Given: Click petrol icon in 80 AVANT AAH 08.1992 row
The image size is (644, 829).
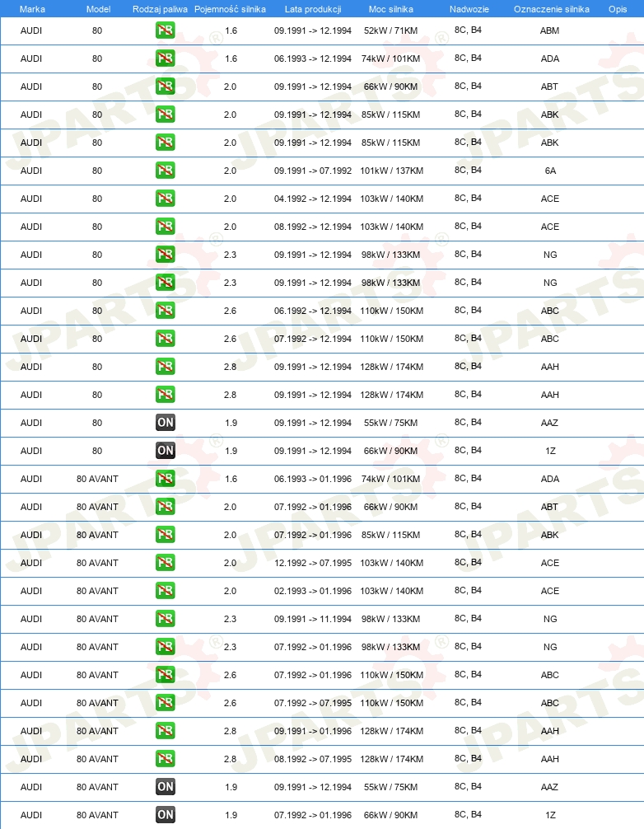Looking at the screenshot, I should coord(166,759).
